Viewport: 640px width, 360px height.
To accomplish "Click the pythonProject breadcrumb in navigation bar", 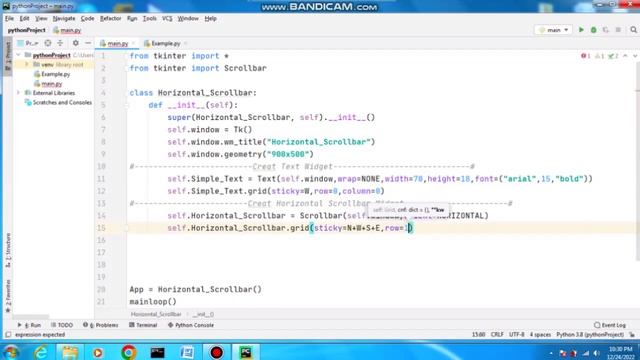I will click(x=27, y=30).
